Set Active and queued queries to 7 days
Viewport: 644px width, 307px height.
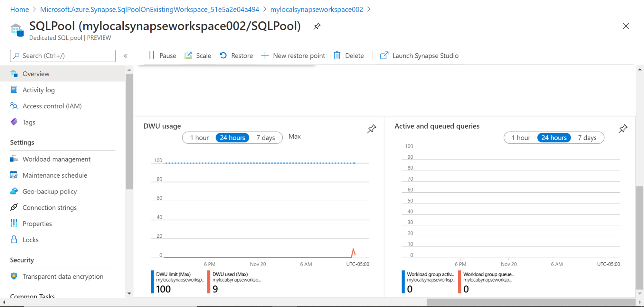(587, 137)
